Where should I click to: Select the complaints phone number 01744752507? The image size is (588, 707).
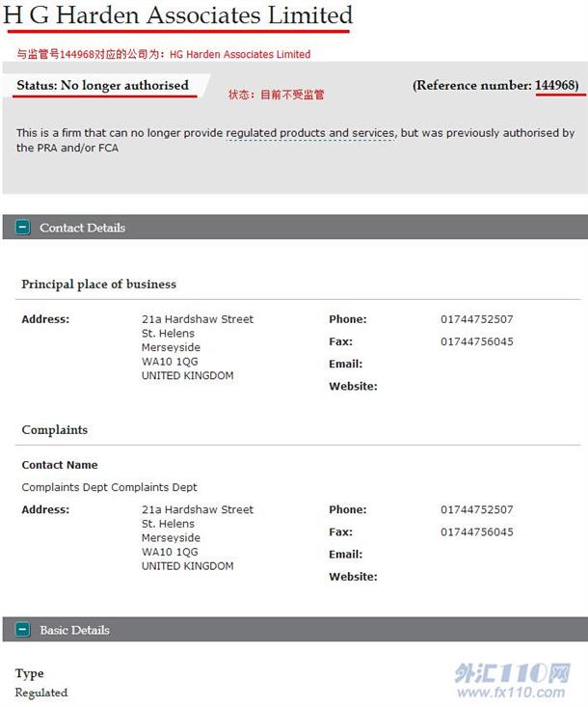[x=477, y=509]
